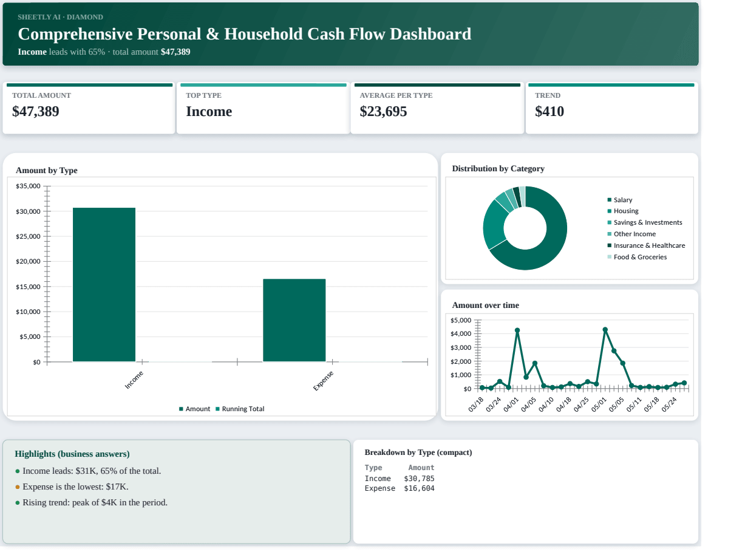Click the Amount column header in breakdown
This screenshot has width=745, height=560.
[421, 468]
